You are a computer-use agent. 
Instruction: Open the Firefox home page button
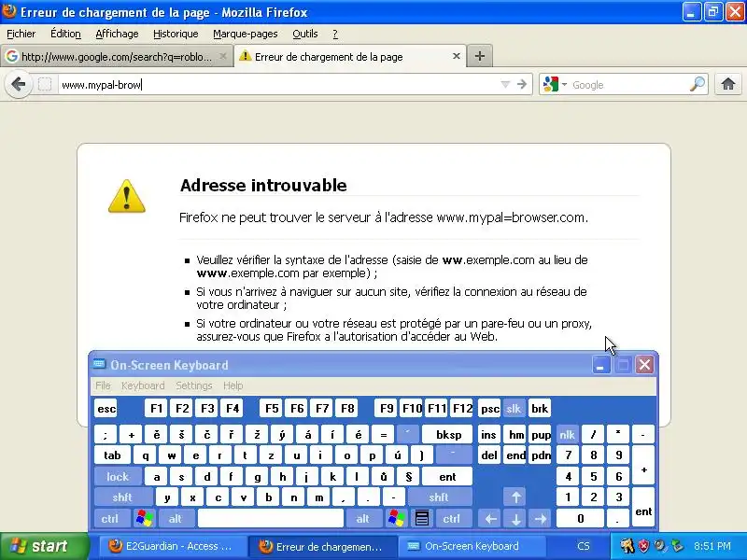[x=727, y=84]
